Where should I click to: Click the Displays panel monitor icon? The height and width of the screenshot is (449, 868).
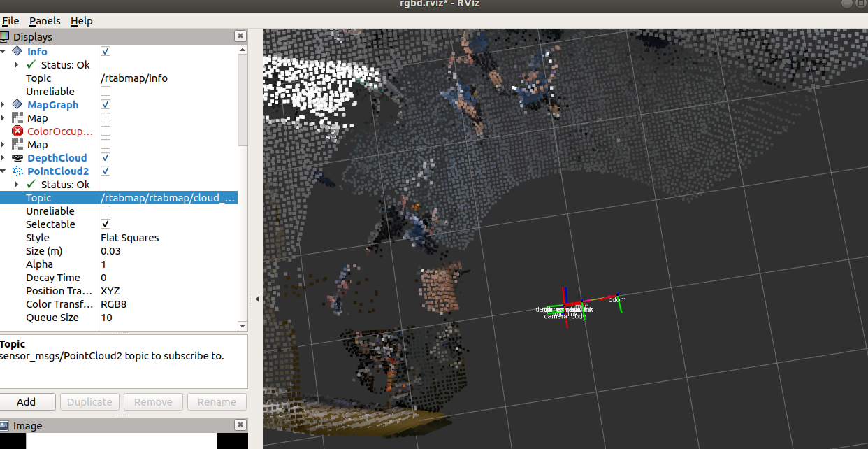5,37
